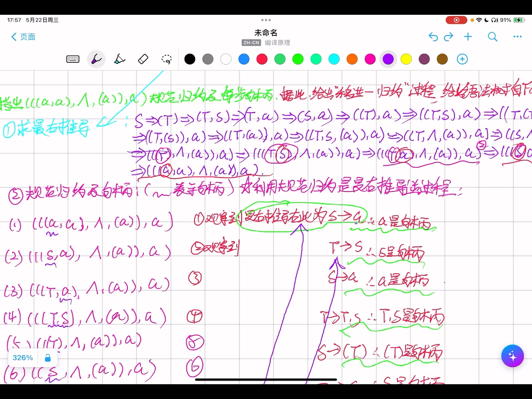532x399 pixels.
Task: Pick the mint green color swatch
Action: click(x=316, y=59)
